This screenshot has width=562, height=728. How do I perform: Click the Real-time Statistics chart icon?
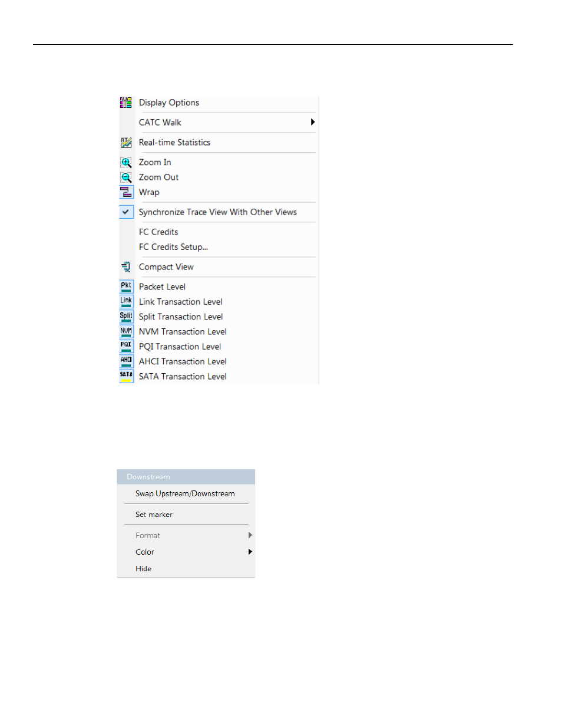click(x=126, y=143)
